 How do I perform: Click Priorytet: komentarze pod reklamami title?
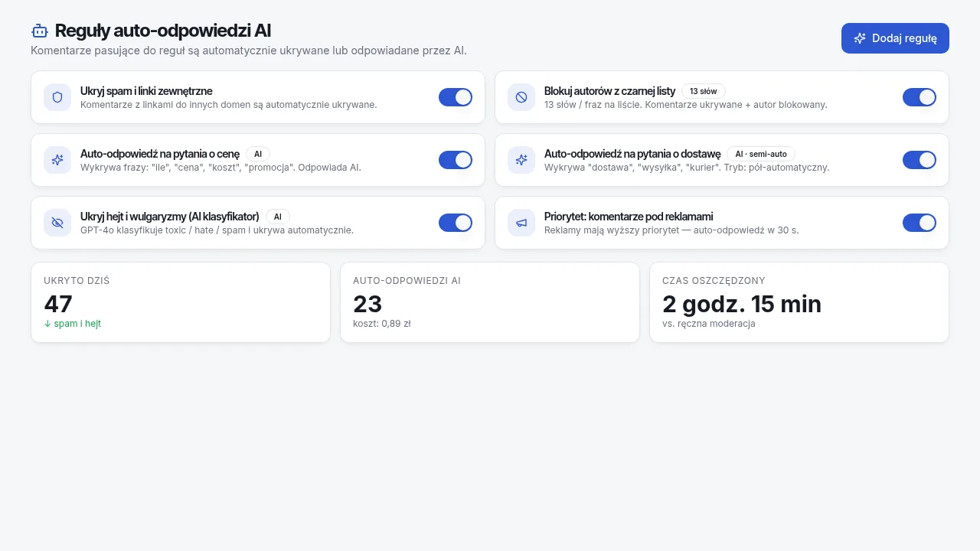tap(629, 217)
